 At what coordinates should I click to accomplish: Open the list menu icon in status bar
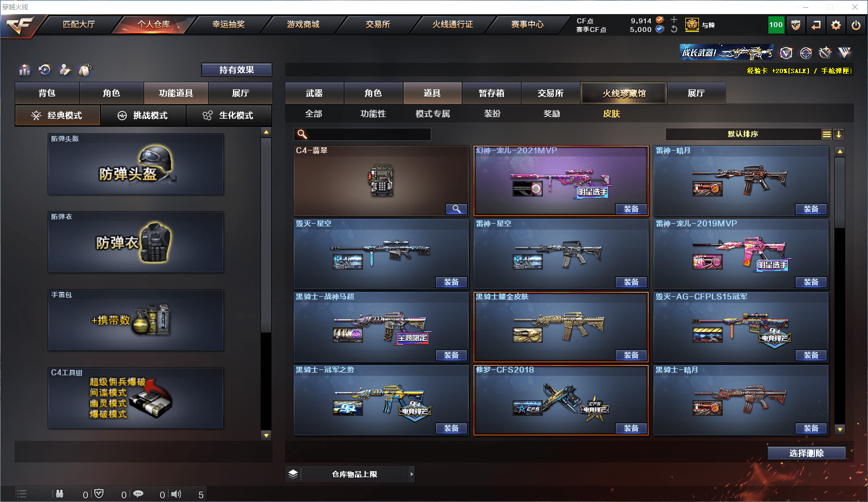pos(22,494)
